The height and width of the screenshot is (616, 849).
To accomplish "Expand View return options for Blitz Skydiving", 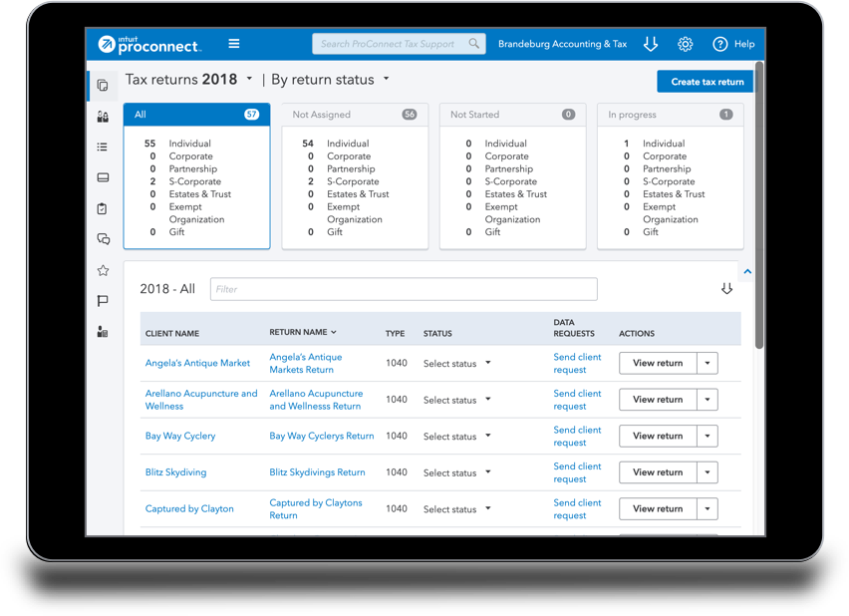I will (x=707, y=472).
